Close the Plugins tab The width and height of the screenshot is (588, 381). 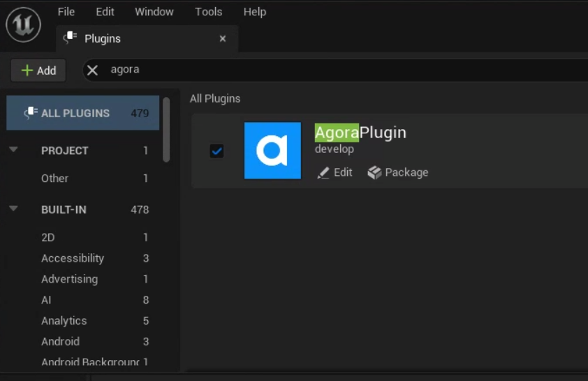[x=223, y=38]
